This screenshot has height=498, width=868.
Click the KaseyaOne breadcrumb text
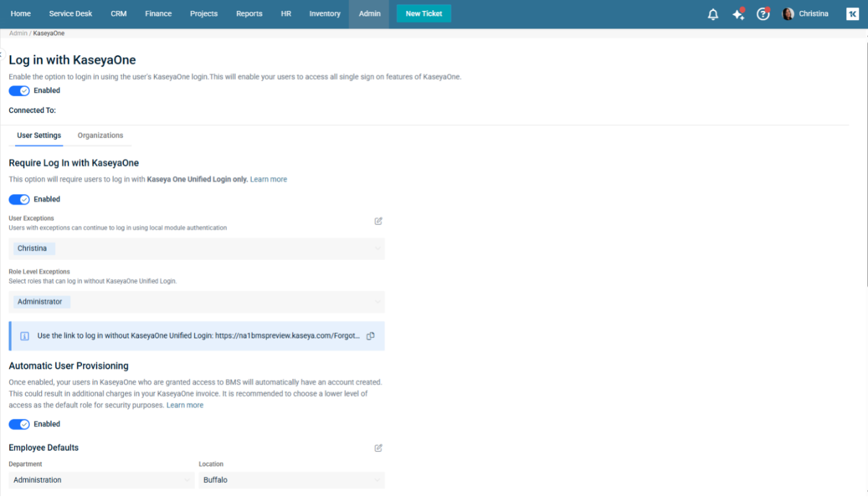click(x=49, y=33)
